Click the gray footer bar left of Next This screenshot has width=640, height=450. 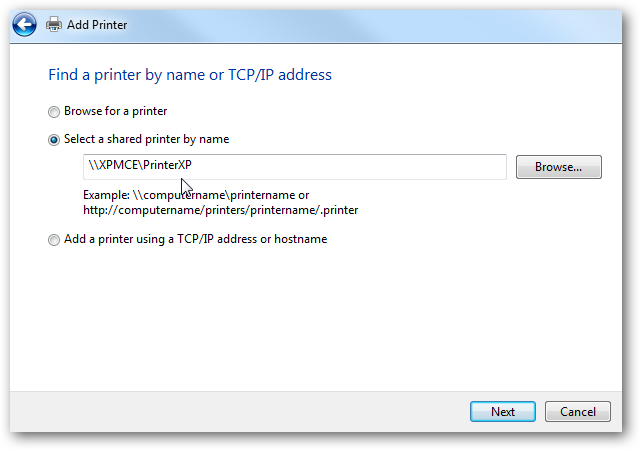237,412
